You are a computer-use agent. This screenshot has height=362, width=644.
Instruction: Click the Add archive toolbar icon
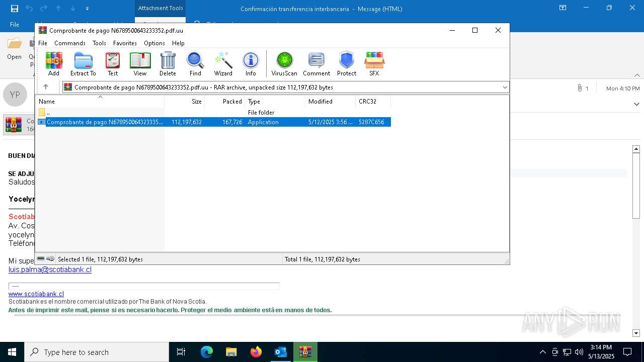coord(54,64)
